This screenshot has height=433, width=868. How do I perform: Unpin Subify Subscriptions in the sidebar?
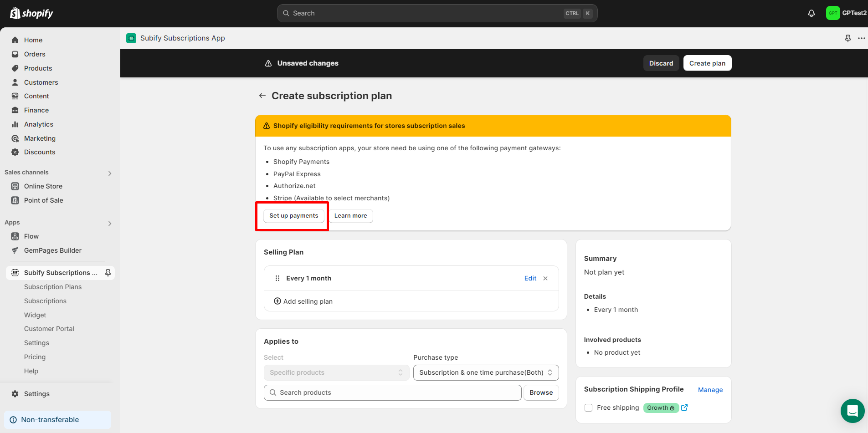coord(108,272)
